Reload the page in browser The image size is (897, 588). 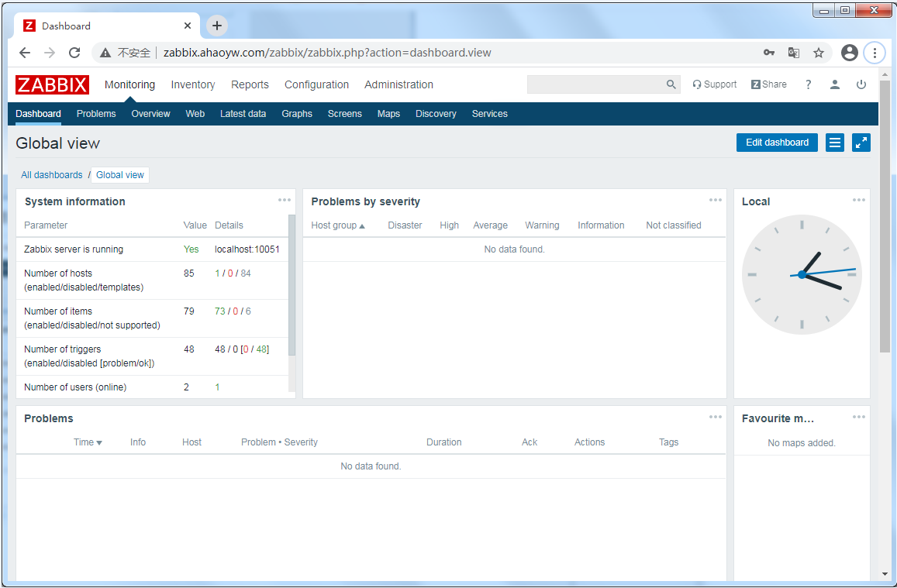coord(74,53)
